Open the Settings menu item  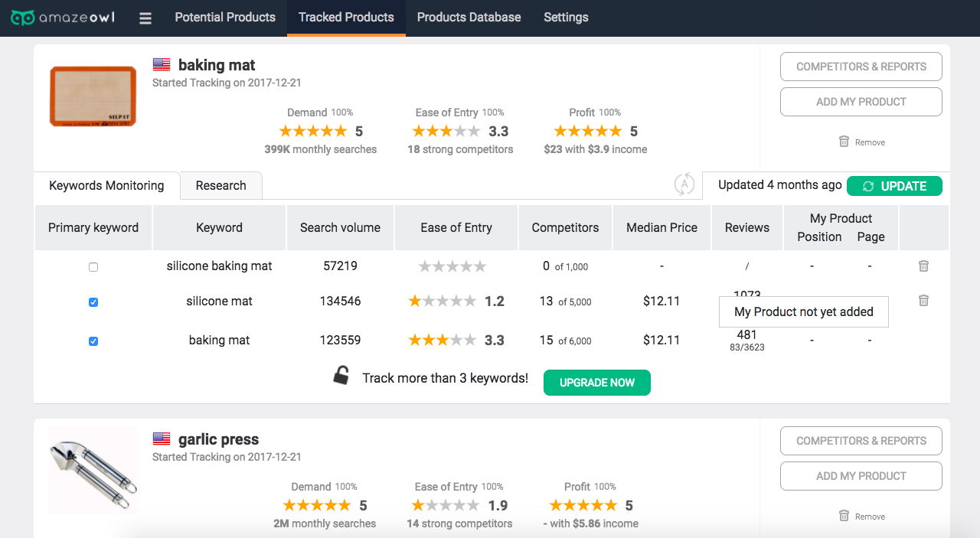566,18
